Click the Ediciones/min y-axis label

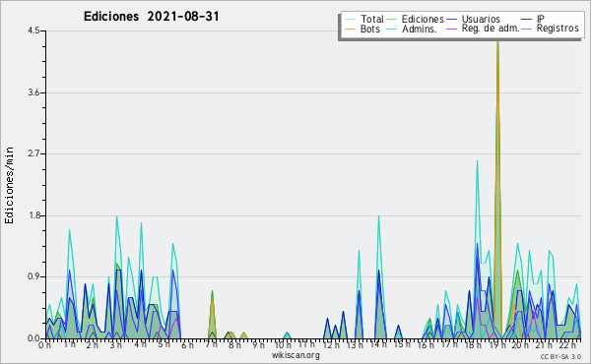[x=9, y=185]
